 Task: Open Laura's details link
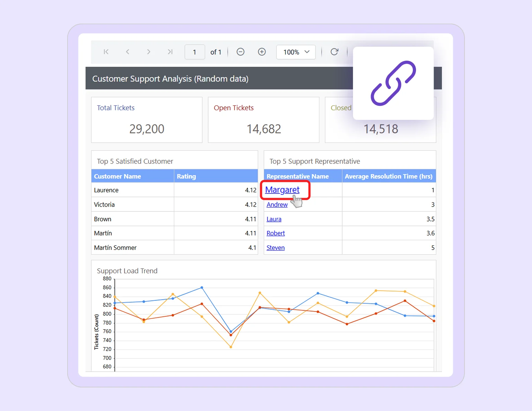274,219
